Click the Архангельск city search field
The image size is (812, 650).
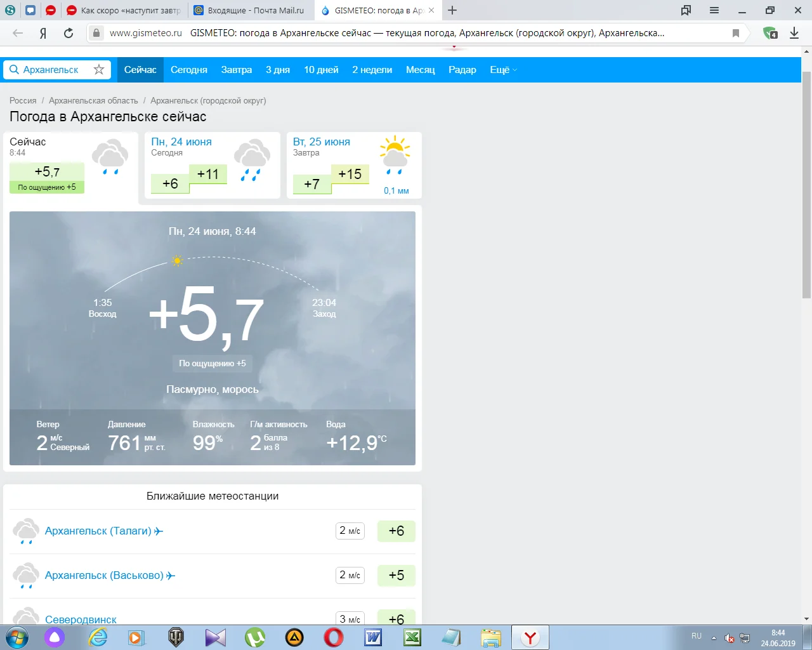coord(51,70)
